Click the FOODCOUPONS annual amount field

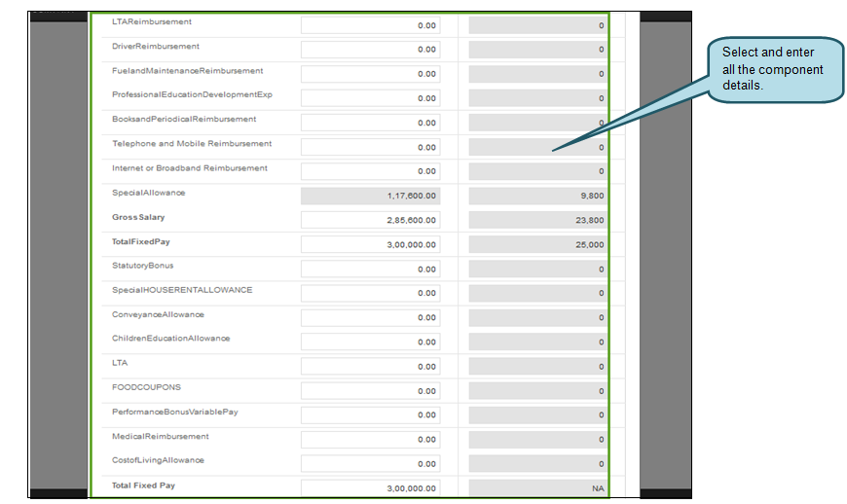click(371, 391)
